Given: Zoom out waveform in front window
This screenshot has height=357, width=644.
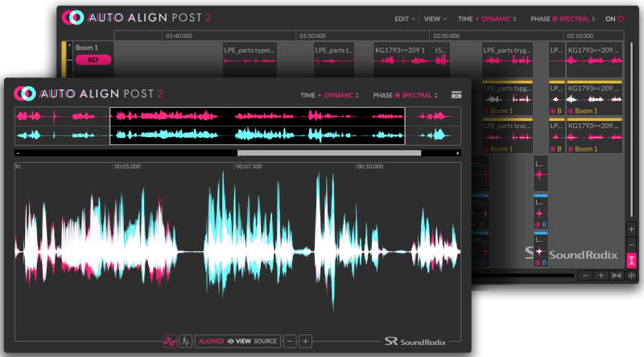Looking at the screenshot, I should [290, 341].
